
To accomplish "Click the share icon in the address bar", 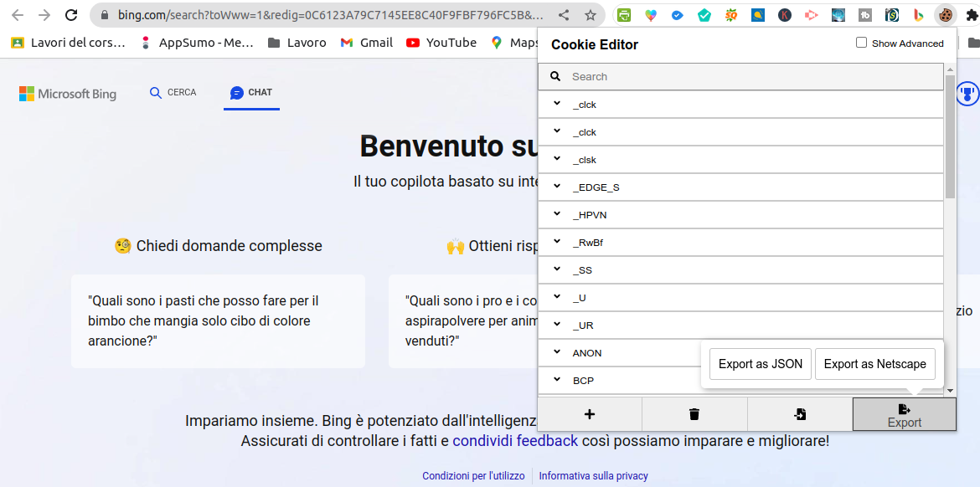I will [565, 15].
